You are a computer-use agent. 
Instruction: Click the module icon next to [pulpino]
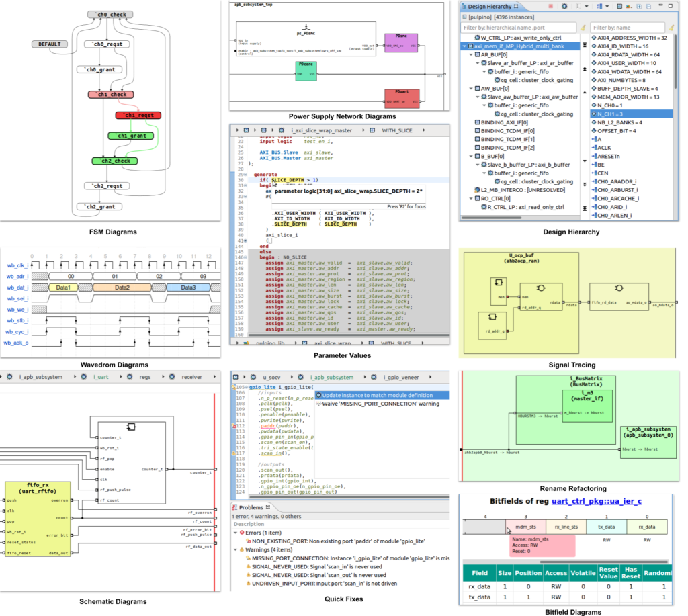tap(464, 17)
